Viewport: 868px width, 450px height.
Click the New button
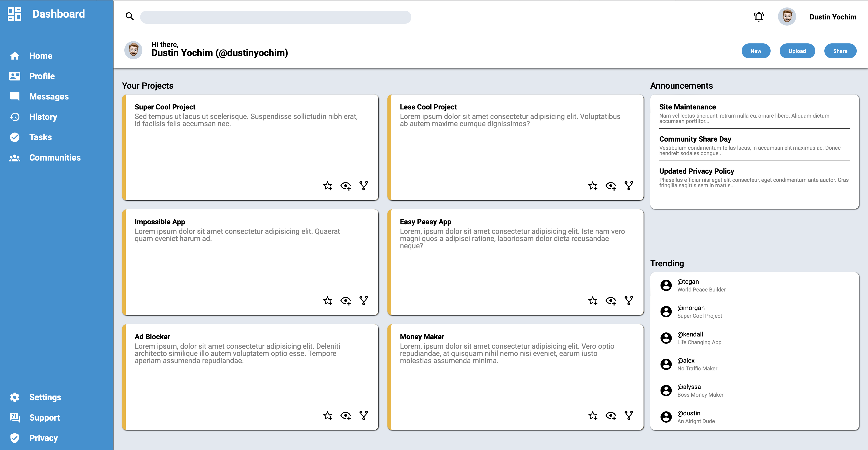(756, 51)
